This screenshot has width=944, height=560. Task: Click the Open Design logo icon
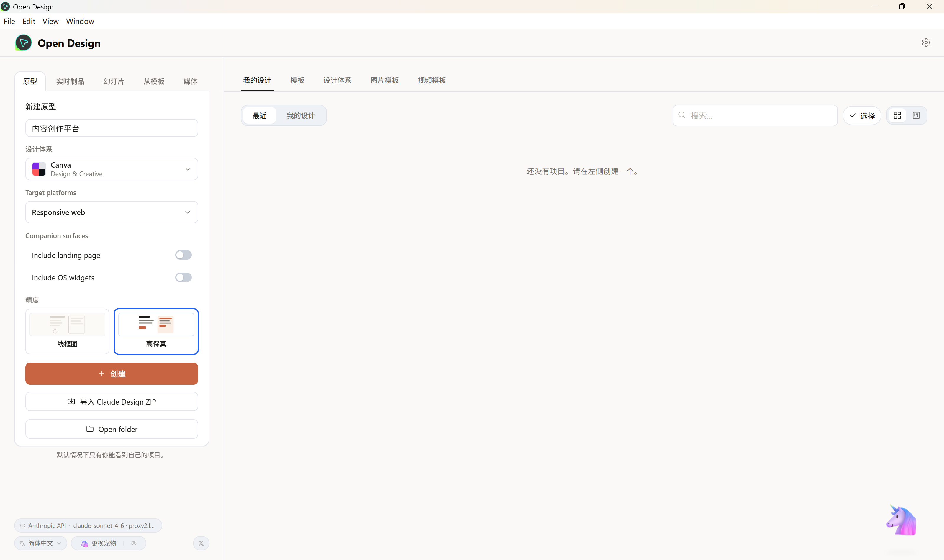[x=23, y=43]
